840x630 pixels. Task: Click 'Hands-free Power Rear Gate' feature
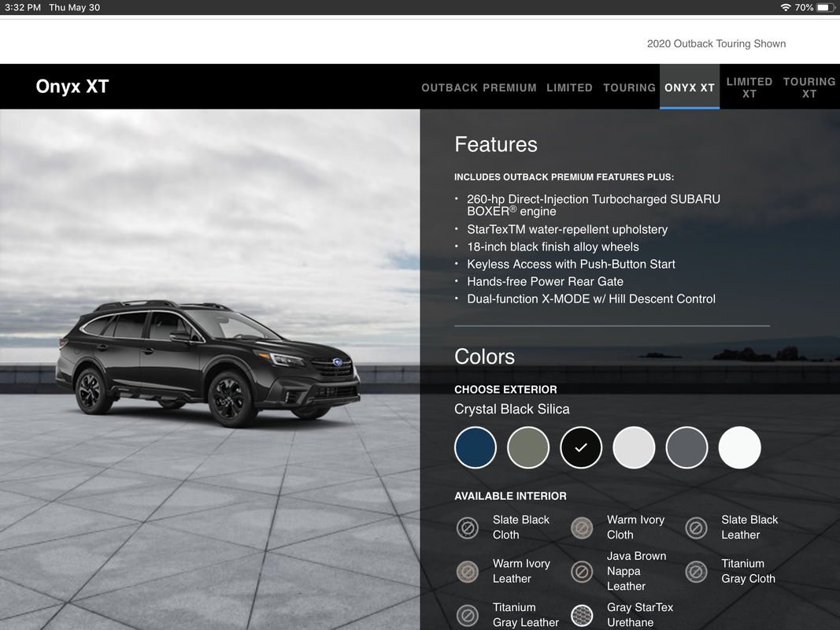tap(545, 282)
